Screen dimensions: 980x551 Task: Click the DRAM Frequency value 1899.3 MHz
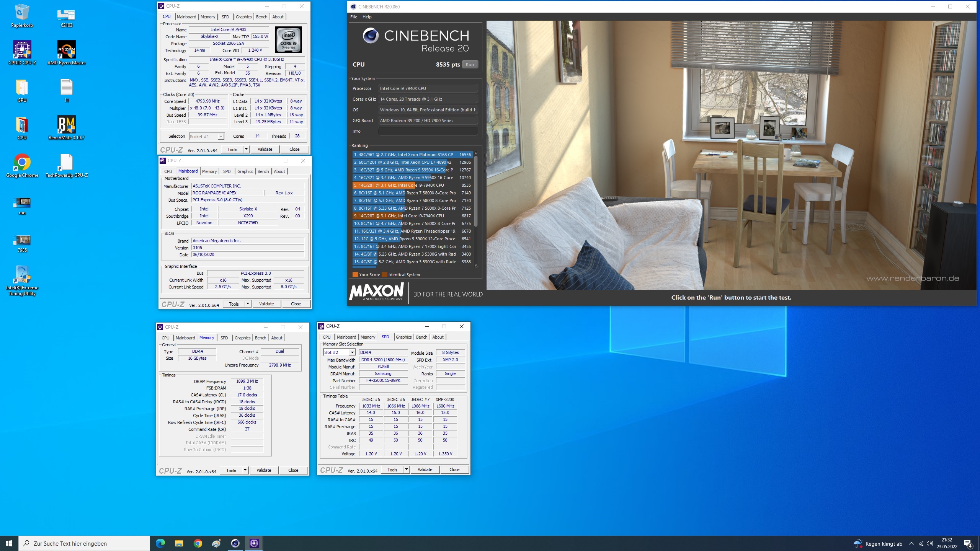point(247,381)
